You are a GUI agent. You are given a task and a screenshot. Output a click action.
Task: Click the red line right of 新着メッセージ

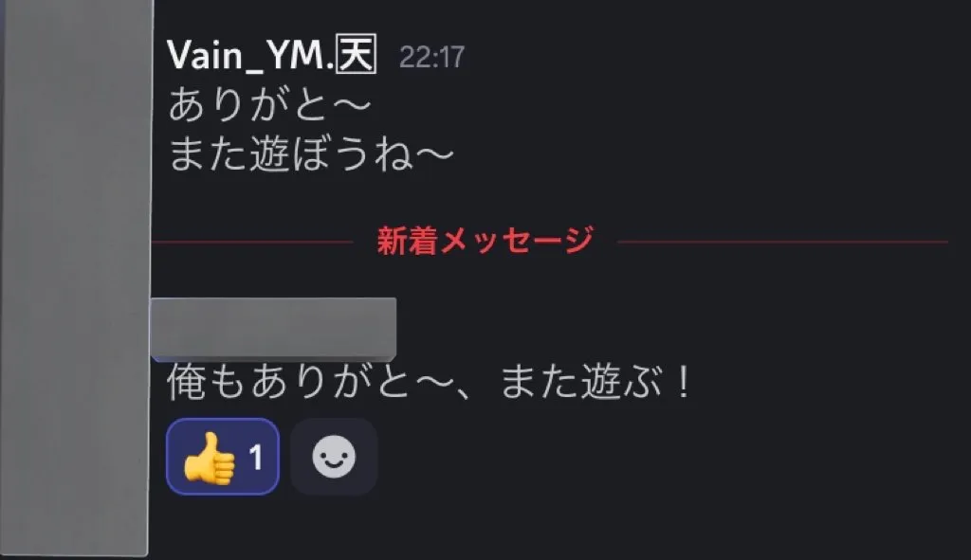[x=782, y=242]
